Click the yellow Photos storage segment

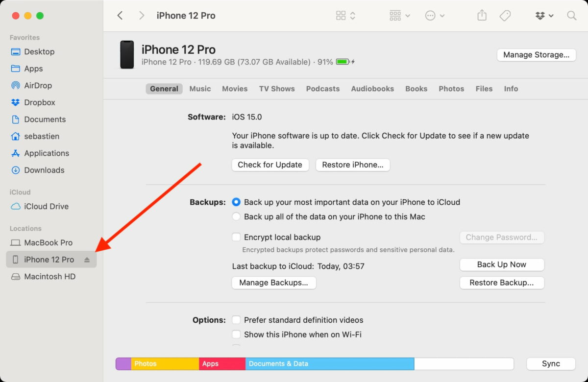click(165, 364)
